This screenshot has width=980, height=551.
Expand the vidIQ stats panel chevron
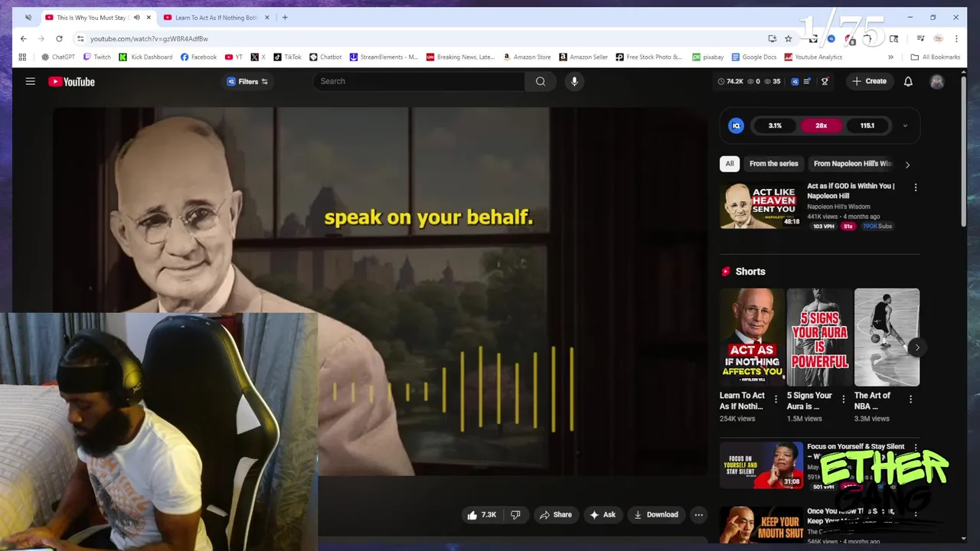[905, 126]
